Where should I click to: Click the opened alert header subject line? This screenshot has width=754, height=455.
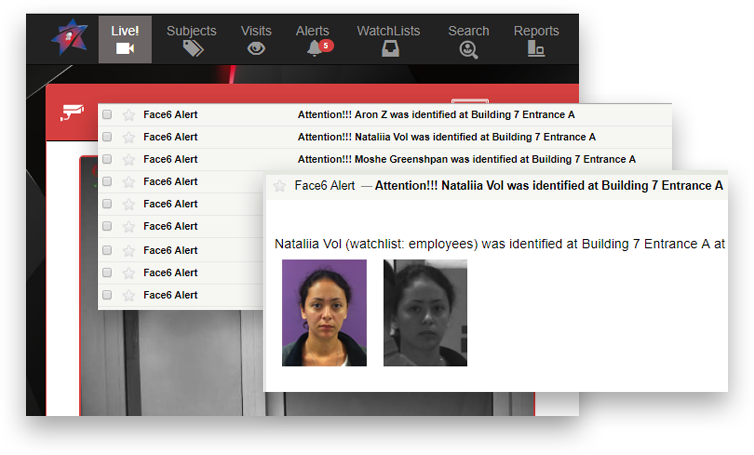[549, 186]
